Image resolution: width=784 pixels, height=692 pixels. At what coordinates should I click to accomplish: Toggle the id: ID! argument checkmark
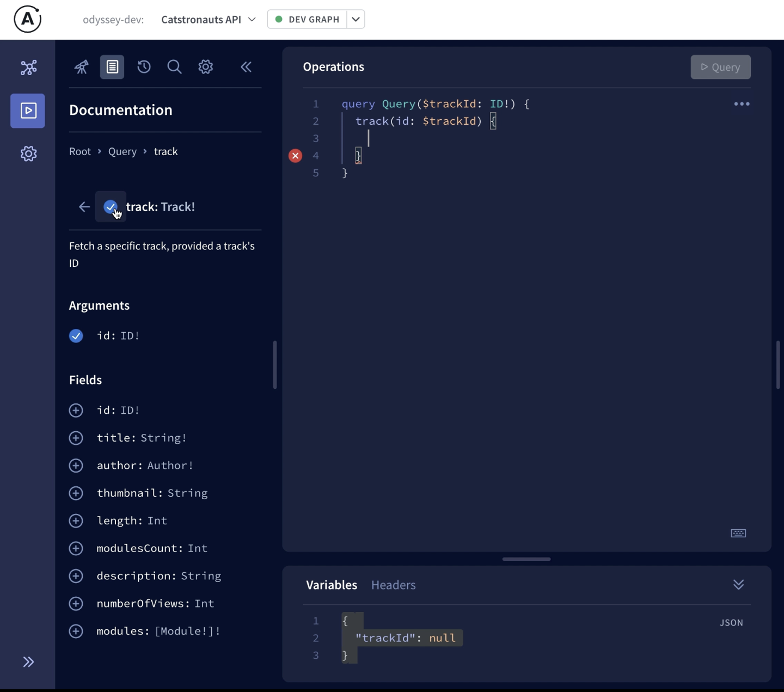(76, 336)
